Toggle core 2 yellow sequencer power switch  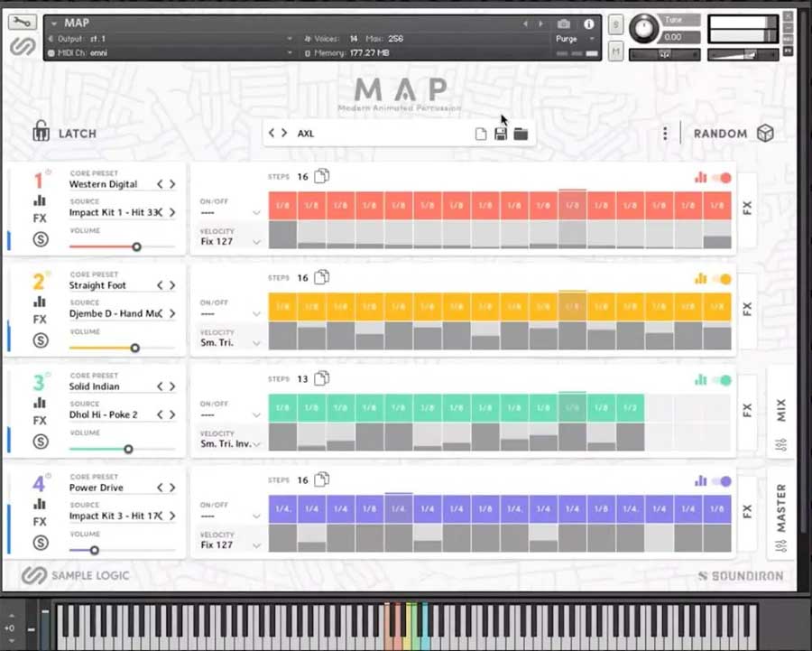tap(722, 279)
